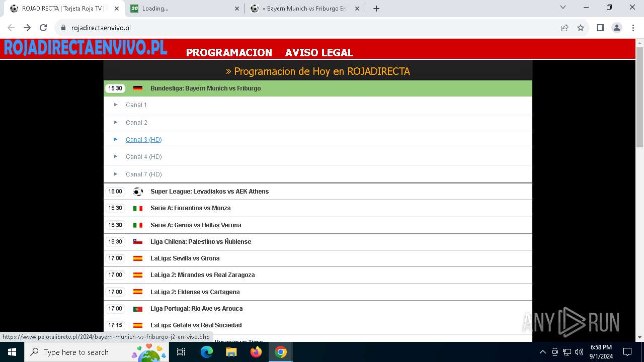
Task: Click the Spanish flag beside Sevilla vs Girona
Action: click(x=138, y=258)
